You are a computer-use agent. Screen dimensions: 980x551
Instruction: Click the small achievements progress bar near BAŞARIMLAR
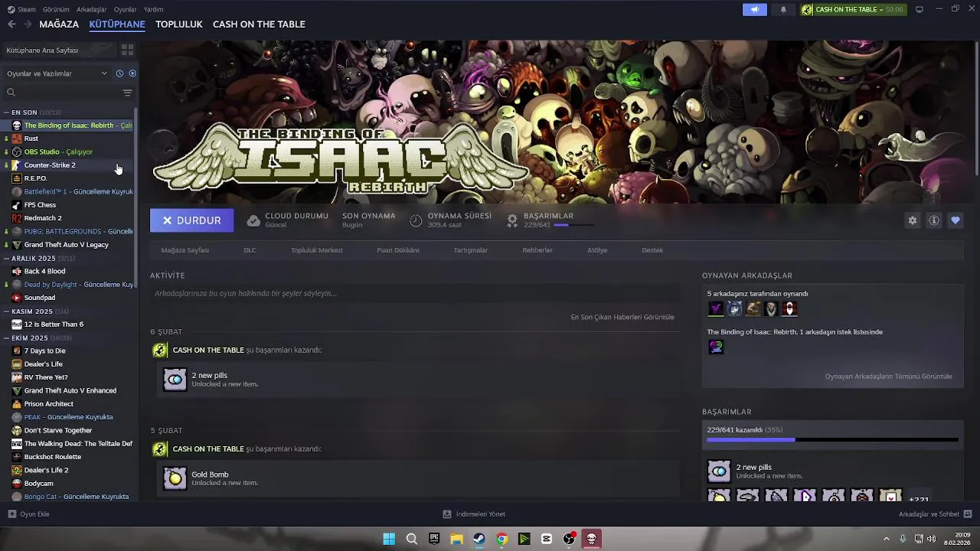(573, 225)
